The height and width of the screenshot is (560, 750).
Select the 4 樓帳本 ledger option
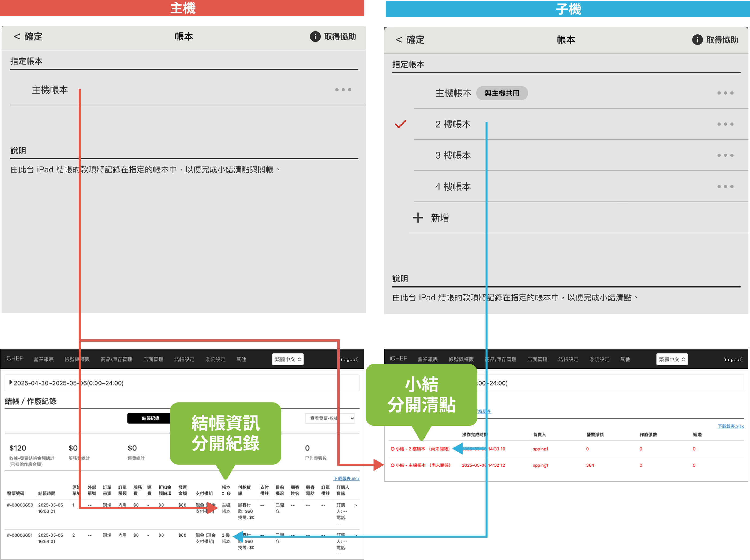pos(453,187)
